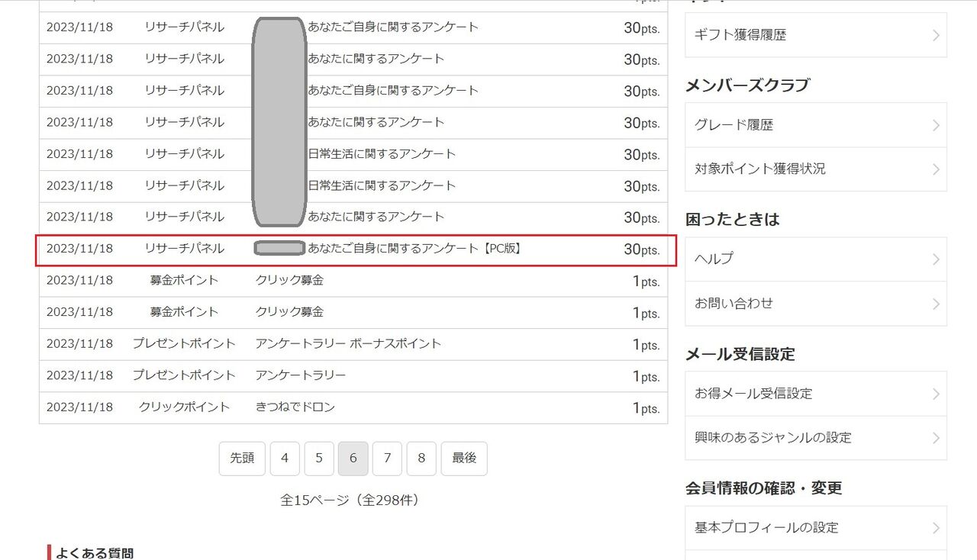This screenshot has height=560, width=977.
Task: Open the ヘルプ sidebar menu item
Action: point(816,259)
